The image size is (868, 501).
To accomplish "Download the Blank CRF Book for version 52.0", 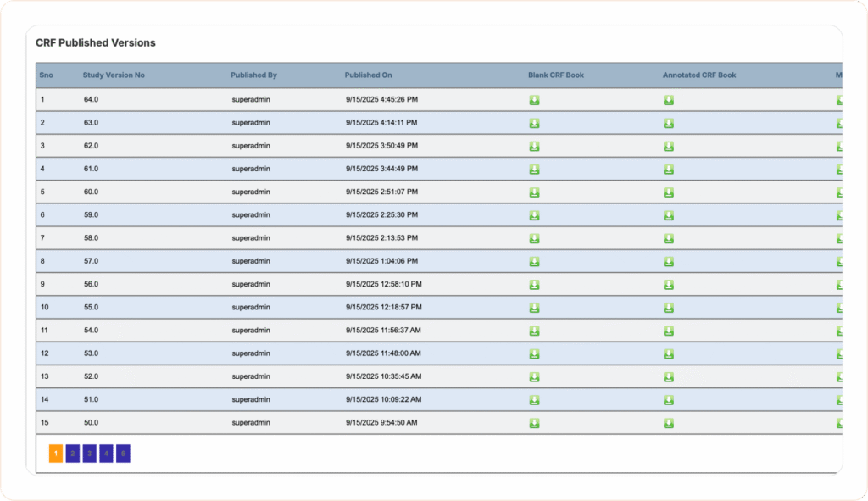I will 534,376.
